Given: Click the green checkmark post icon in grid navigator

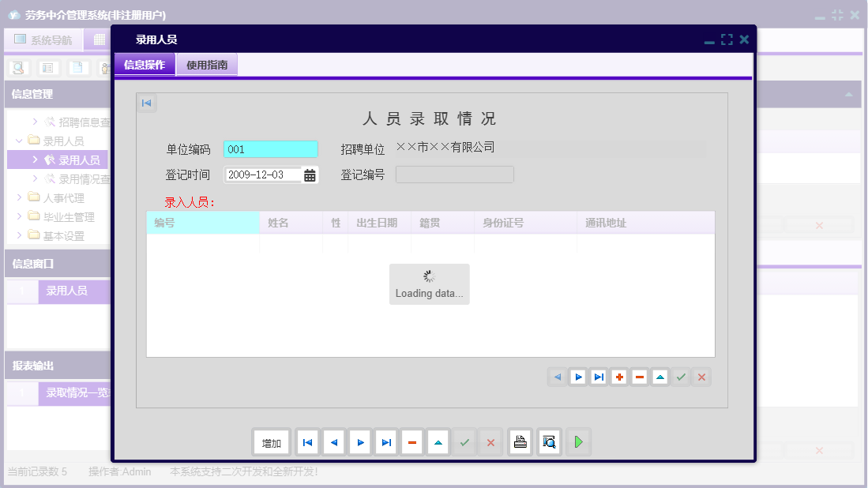Looking at the screenshot, I should click(681, 377).
